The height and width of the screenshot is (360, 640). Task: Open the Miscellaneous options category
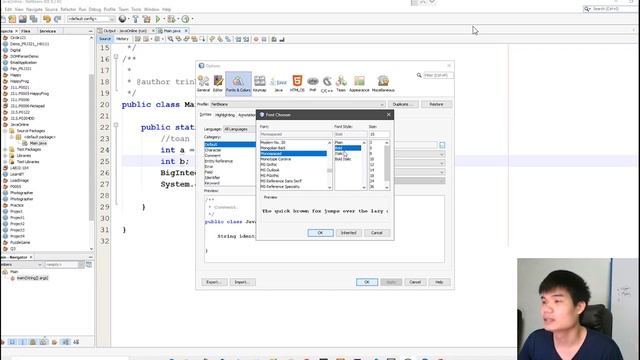(383, 84)
